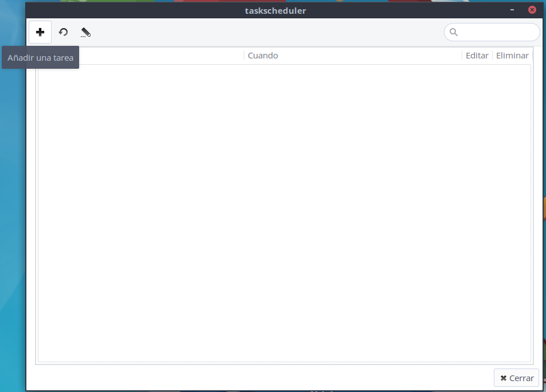The width and height of the screenshot is (546, 392).
Task: Click the Cerrar button
Action: pyautogui.click(x=516, y=378)
